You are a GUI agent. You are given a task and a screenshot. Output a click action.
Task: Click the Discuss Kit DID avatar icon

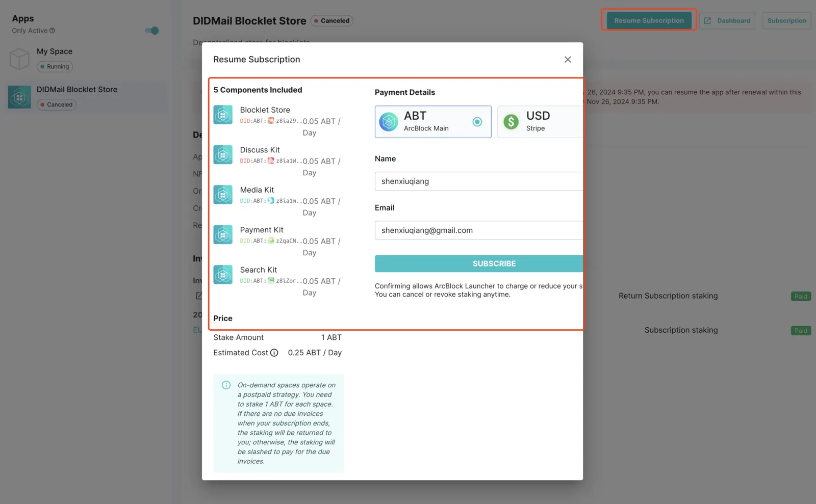[x=271, y=161]
